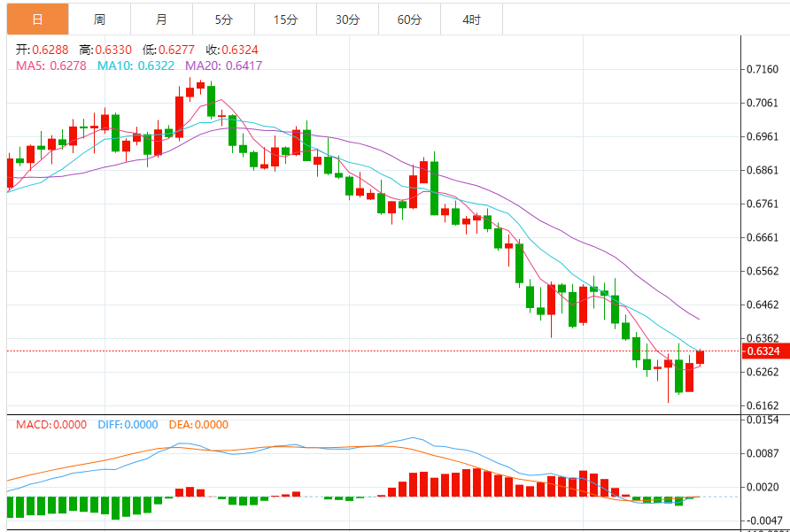Click the latest red candlestick at the right edge
Image resolution: width=790 pixels, height=532 pixels.
(x=701, y=358)
